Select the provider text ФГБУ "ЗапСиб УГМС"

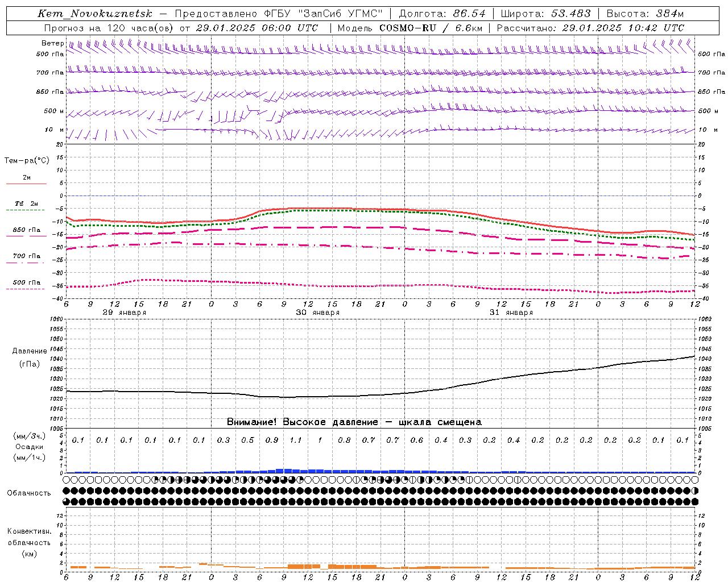click(322, 14)
